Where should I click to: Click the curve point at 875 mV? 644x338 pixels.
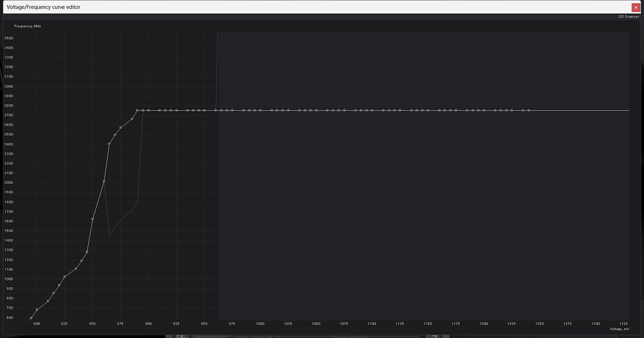tap(120, 128)
